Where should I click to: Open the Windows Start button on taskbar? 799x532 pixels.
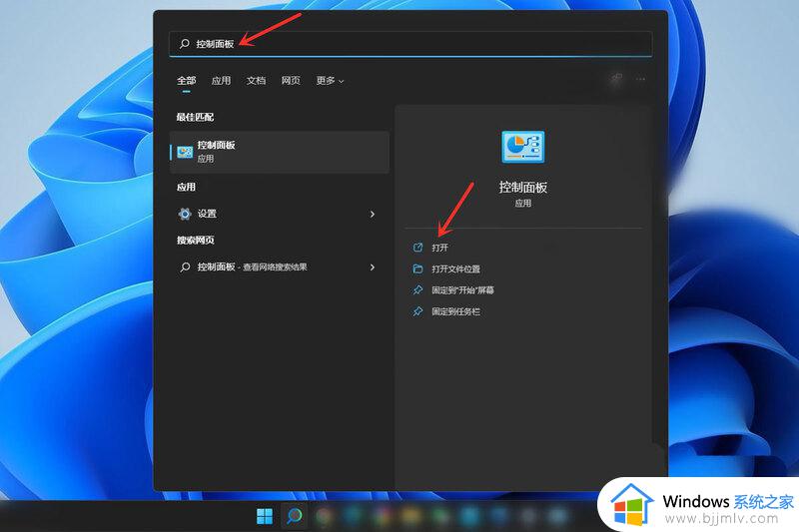coord(265,516)
